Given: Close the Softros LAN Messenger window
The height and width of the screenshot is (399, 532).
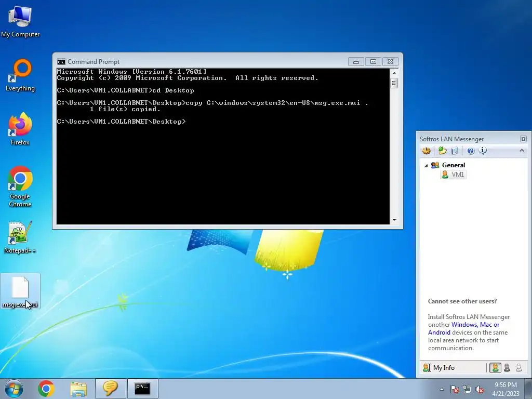Looking at the screenshot, I should [x=523, y=139].
